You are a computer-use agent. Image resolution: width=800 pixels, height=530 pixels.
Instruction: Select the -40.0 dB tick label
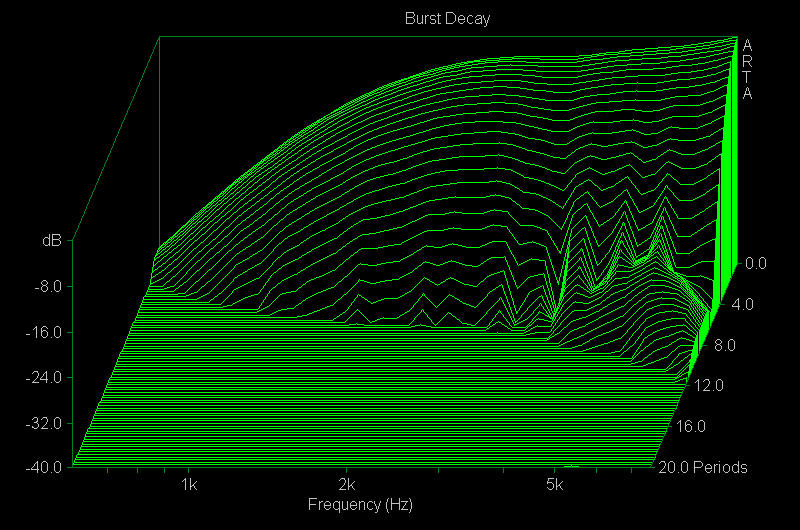(45, 467)
